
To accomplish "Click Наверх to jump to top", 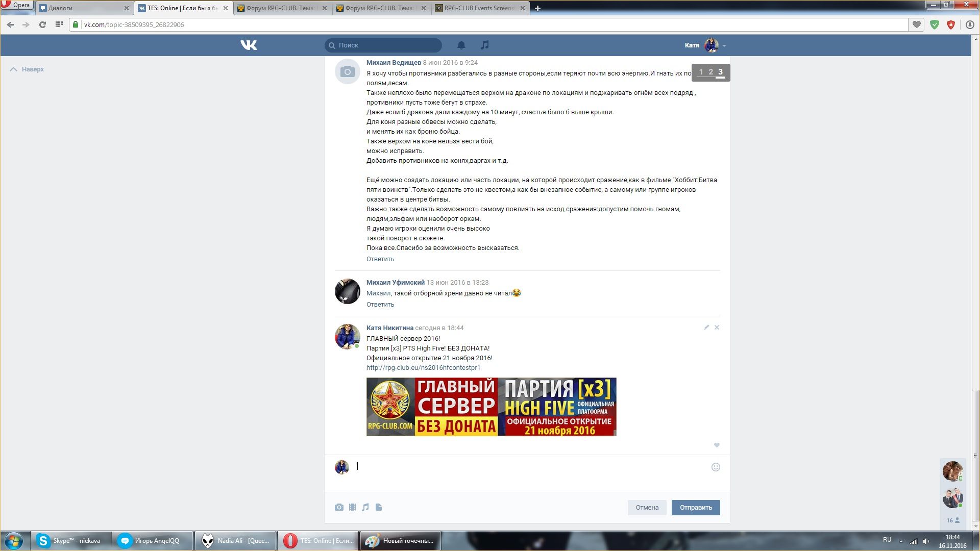I will pos(27,69).
